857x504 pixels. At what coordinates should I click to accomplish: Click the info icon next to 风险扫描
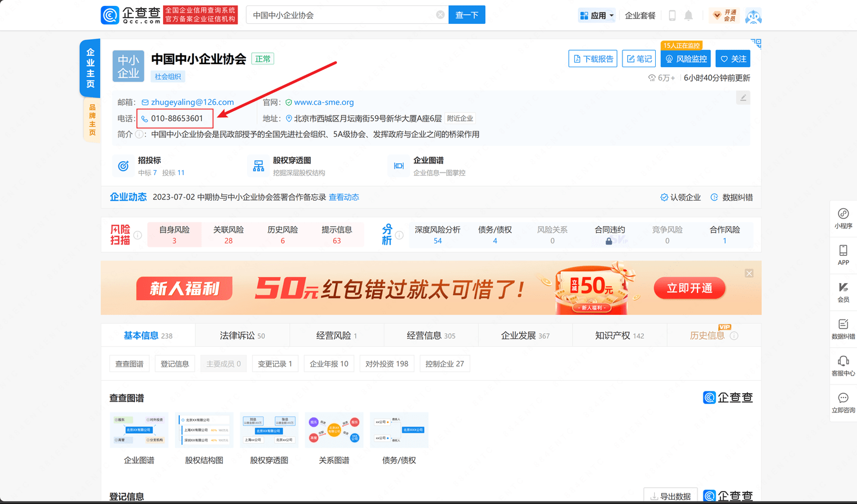[137, 235]
